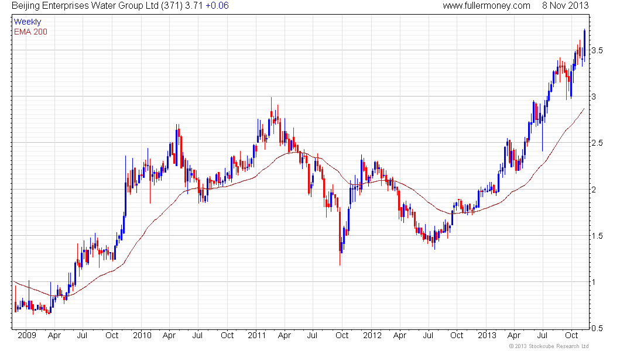Click the '2009' year label on time axis
Viewport: 644px width, 351px height.
[x=27, y=335]
